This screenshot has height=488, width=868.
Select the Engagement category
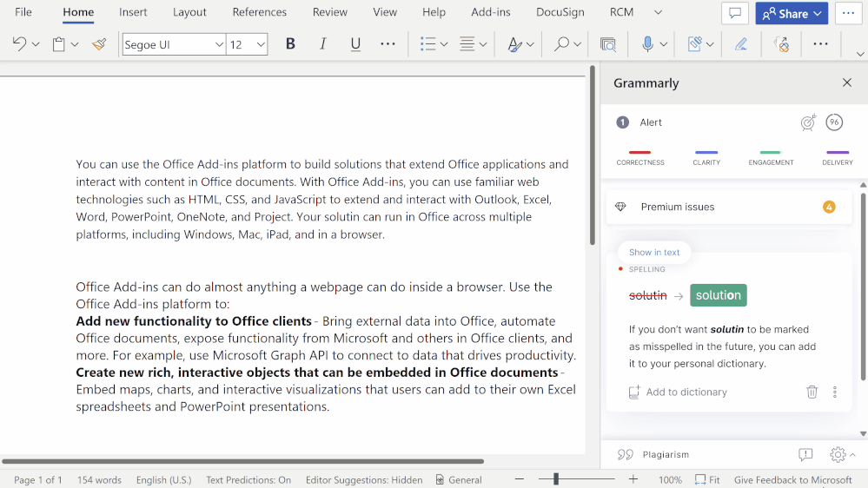point(771,158)
